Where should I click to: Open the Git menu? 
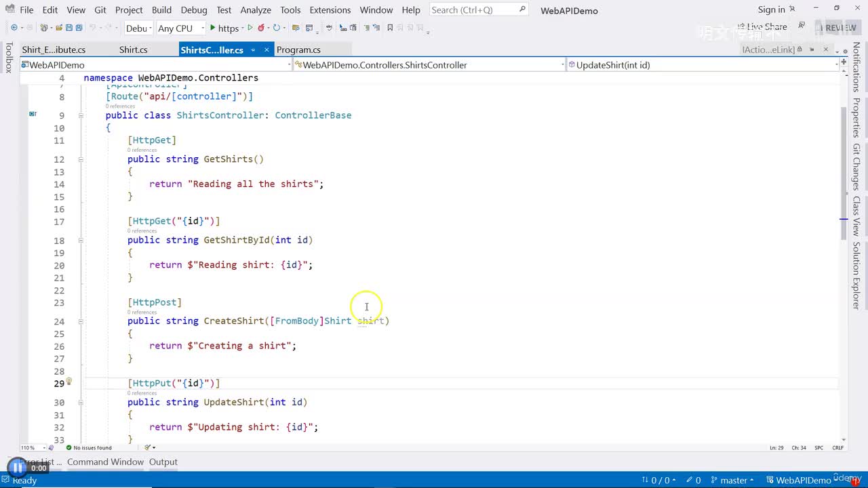pos(100,10)
